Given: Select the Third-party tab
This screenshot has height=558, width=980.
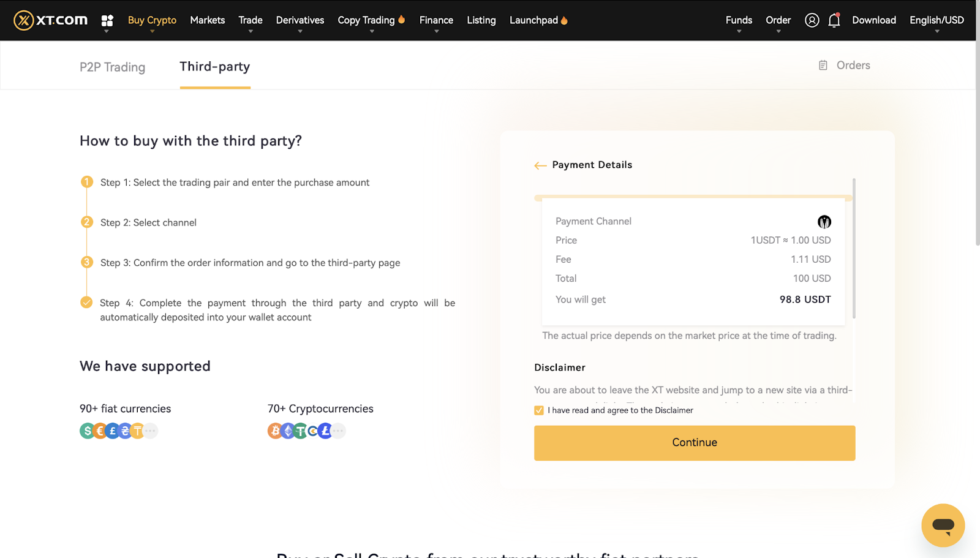Looking at the screenshot, I should [214, 66].
